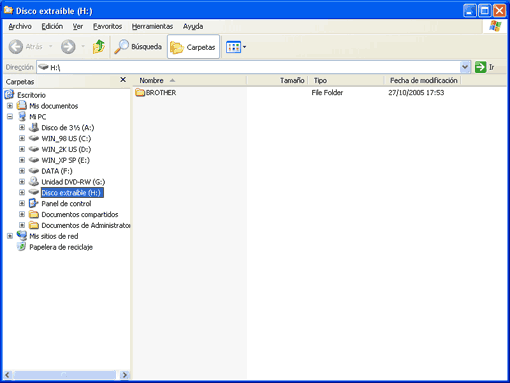Go up one folder level
Image resolution: width=510 pixels, height=383 pixels.
[x=99, y=47]
